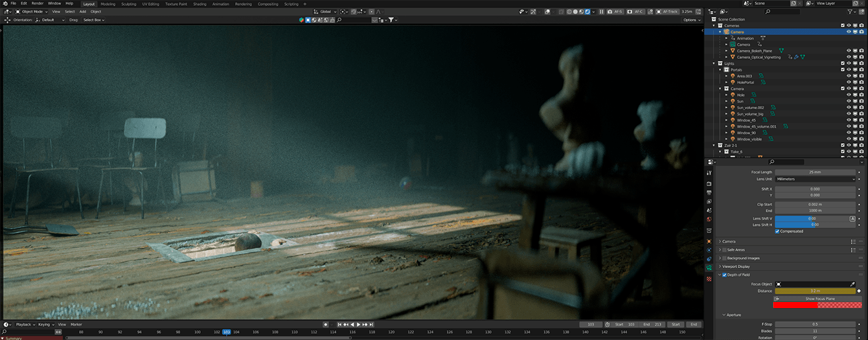Click the Camera_Bokeh_Plane mesh icon
The height and width of the screenshot is (340, 868).
coord(733,51)
